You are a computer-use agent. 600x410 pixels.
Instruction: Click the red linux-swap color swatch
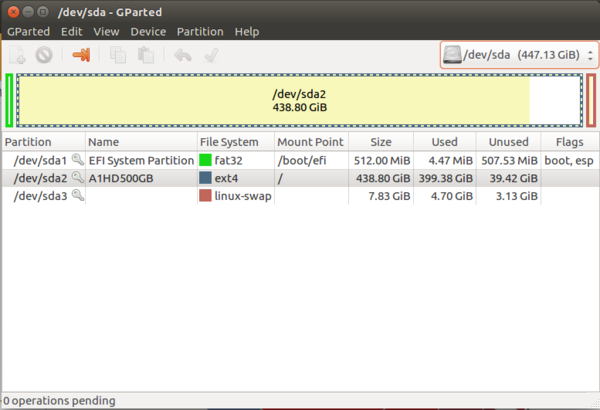click(205, 196)
